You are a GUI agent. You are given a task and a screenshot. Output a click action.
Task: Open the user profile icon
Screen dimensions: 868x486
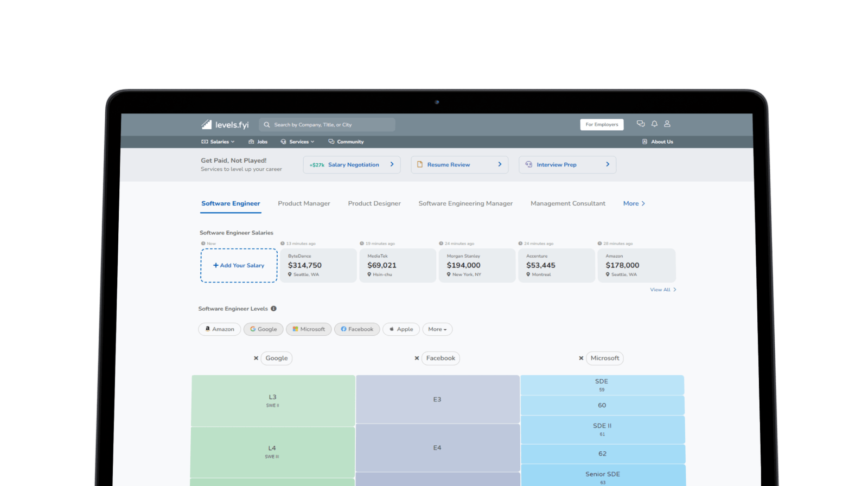point(667,124)
